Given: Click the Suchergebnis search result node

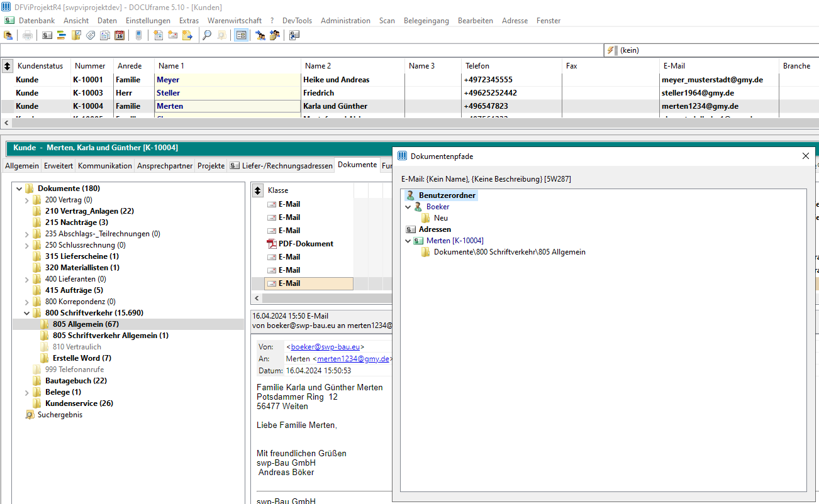Looking at the screenshot, I should click(54, 415).
